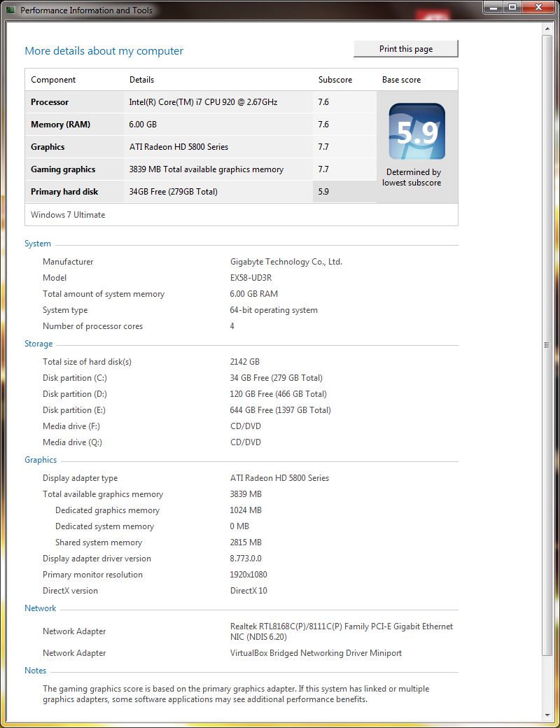Click the 34GB Free (279GB Total) detail
The image size is (560, 728).
pos(173,192)
